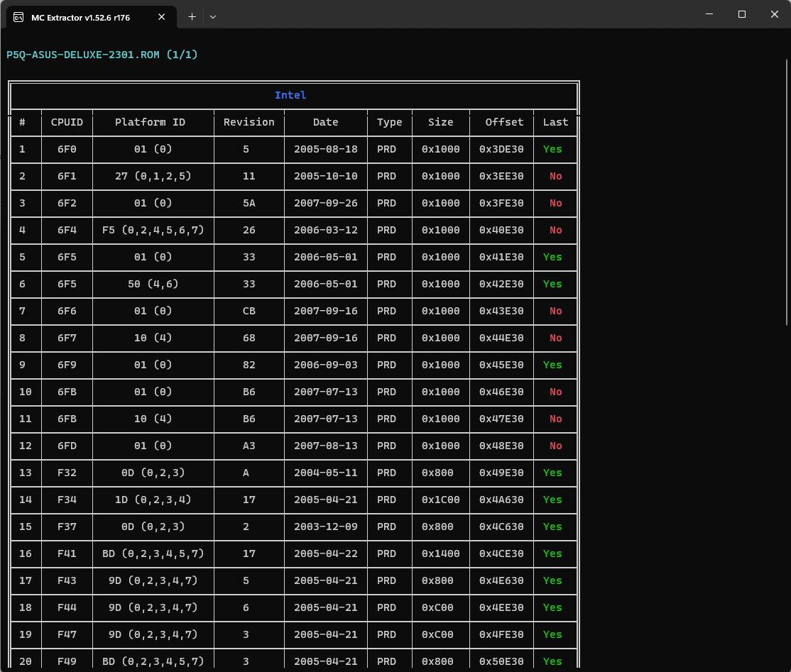Close the MC Extractor v1.52.6 r176 tab
Viewport: 791px width, 672px height.
(161, 17)
